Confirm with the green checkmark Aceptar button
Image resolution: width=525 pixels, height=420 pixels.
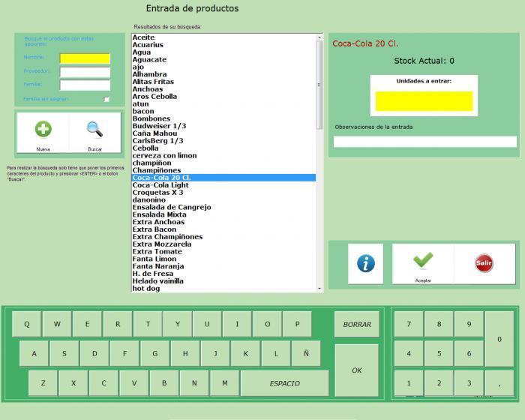point(423,263)
